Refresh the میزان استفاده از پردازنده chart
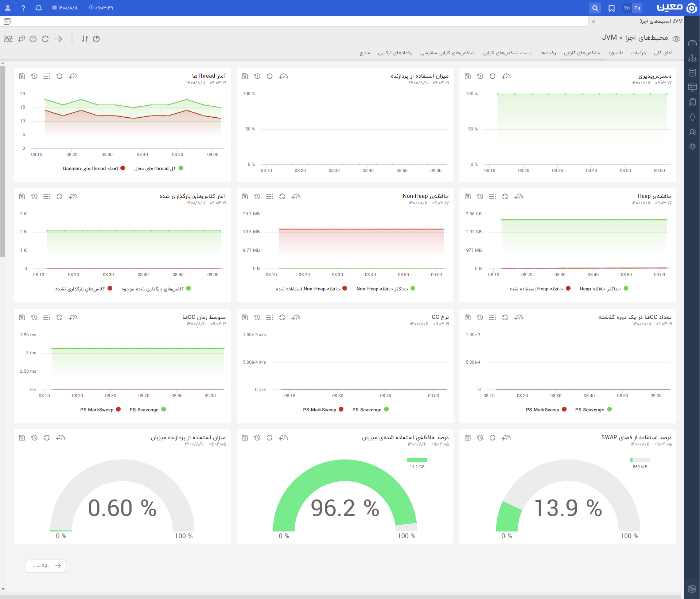This screenshot has width=700, height=599. (x=269, y=76)
